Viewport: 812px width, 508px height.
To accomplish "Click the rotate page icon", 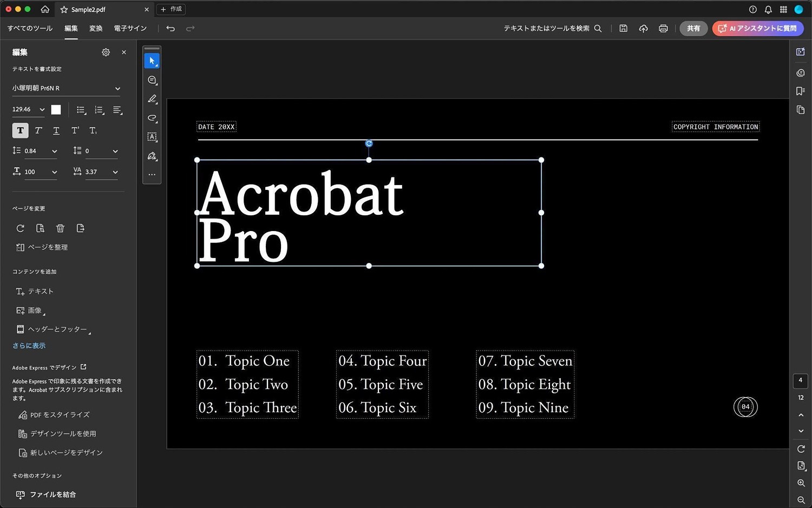I will coord(21,228).
